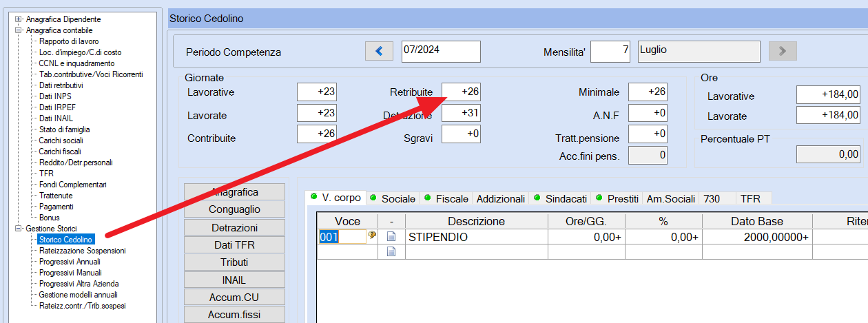The height and width of the screenshot is (323, 868).
Task: Open the Dati TFR button
Action: (235, 244)
